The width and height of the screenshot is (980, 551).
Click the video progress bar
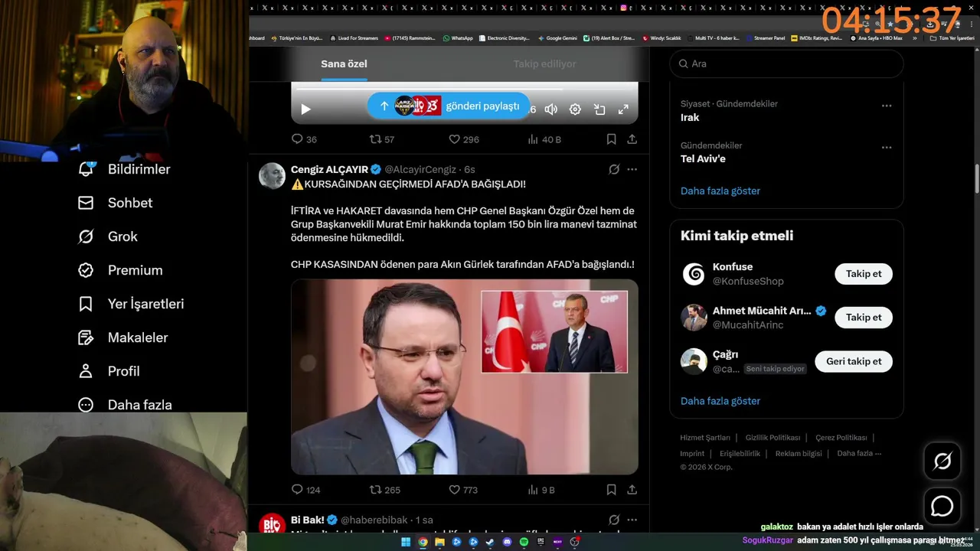click(464, 89)
